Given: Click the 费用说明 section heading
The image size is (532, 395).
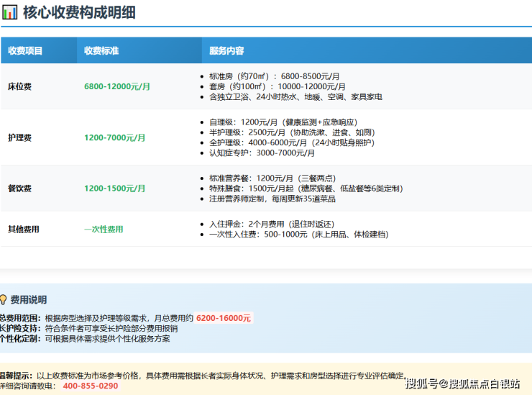Looking at the screenshot, I should tap(29, 299).
